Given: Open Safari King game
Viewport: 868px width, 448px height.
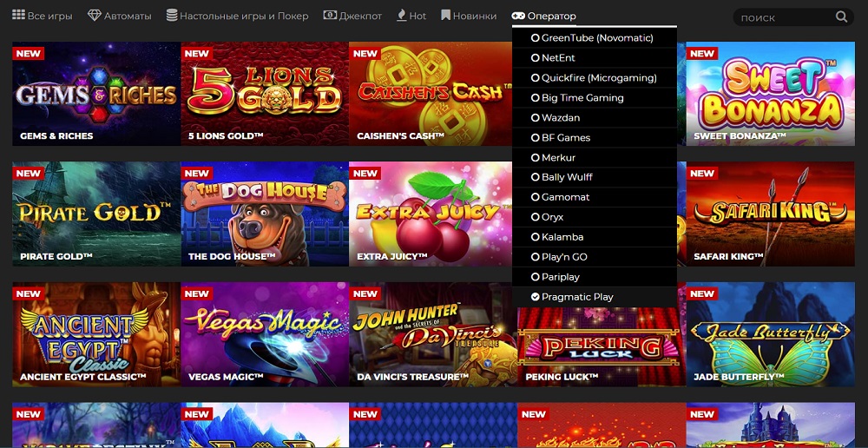Looking at the screenshot, I should [x=771, y=214].
